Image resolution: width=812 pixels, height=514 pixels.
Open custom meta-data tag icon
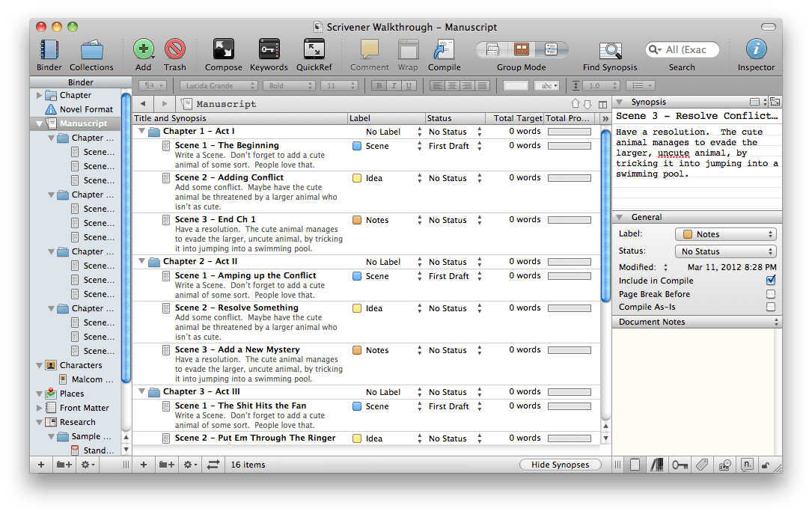pyautogui.click(x=702, y=465)
